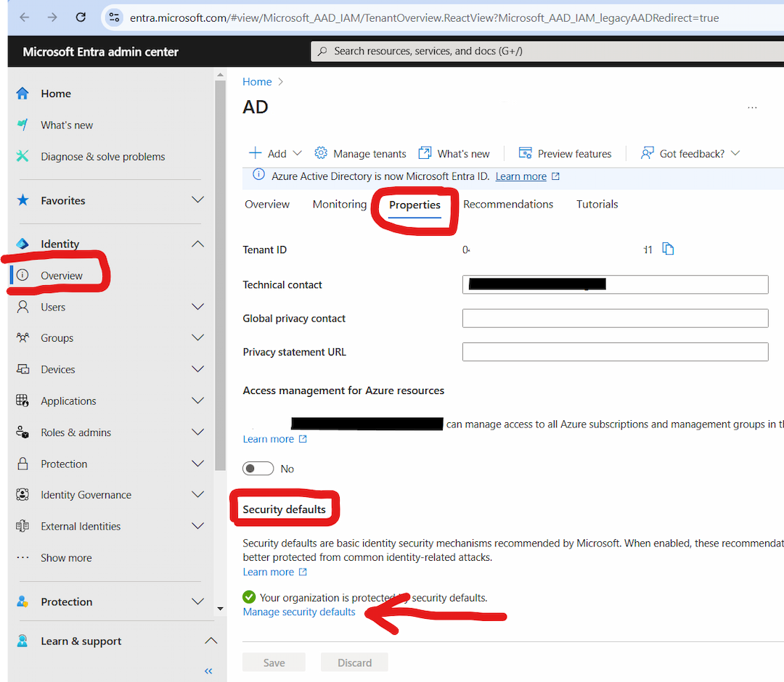The height and width of the screenshot is (682, 784).
Task: Click the External Identities icon
Action: pyautogui.click(x=23, y=526)
